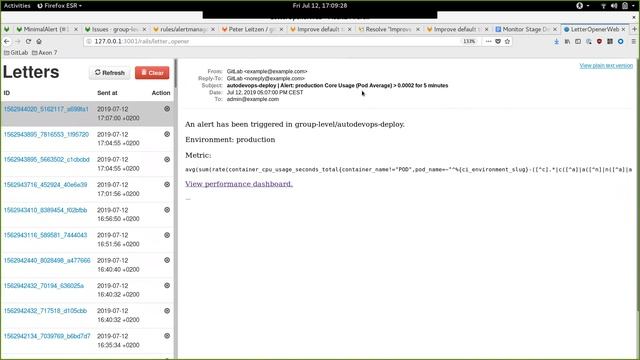Click the 'Sent at' column header
This screenshot has width=640, height=360.
coord(107,93)
